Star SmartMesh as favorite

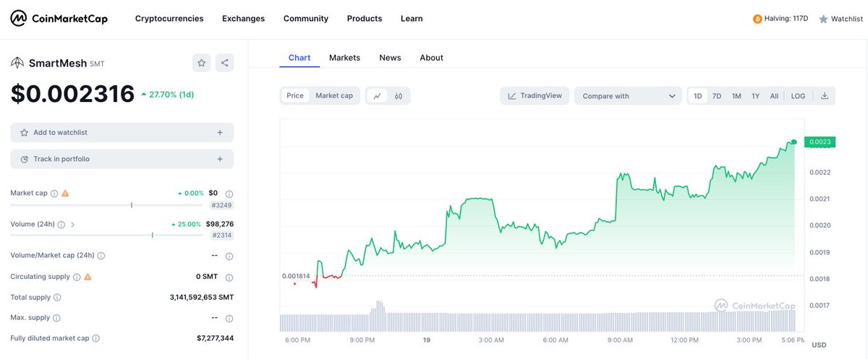[202, 63]
